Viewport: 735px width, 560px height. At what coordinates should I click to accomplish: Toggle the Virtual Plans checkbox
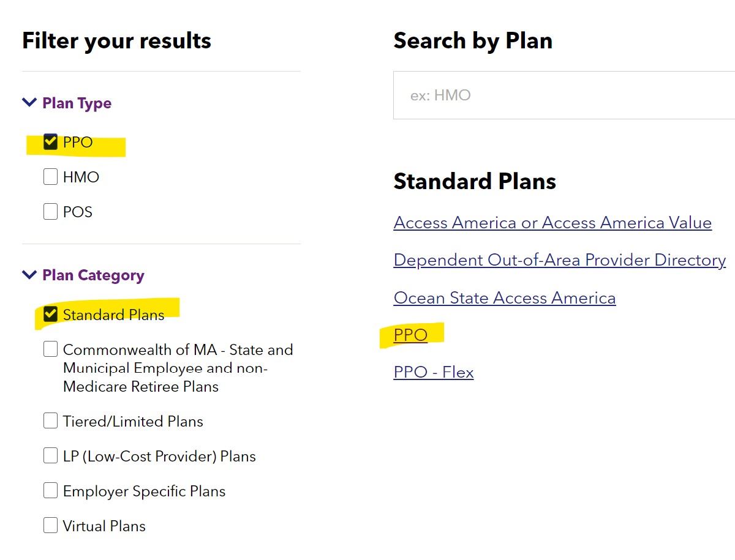click(x=50, y=526)
